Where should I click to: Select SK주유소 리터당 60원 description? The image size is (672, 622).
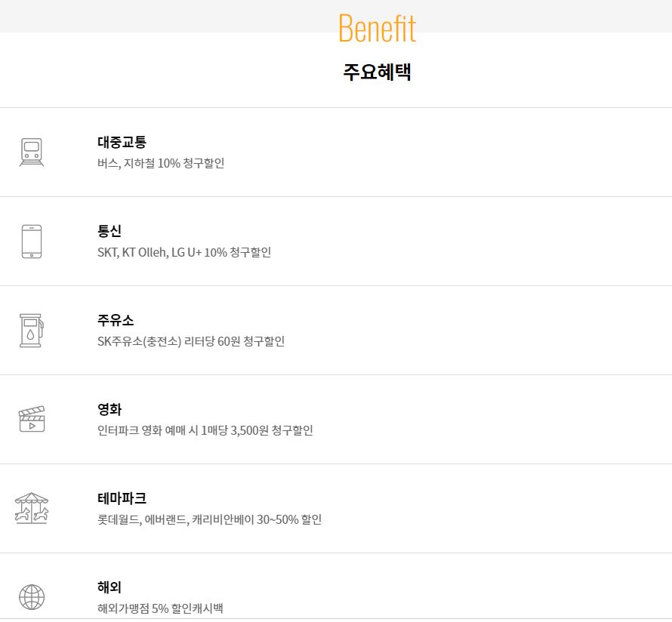click(x=191, y=341)
